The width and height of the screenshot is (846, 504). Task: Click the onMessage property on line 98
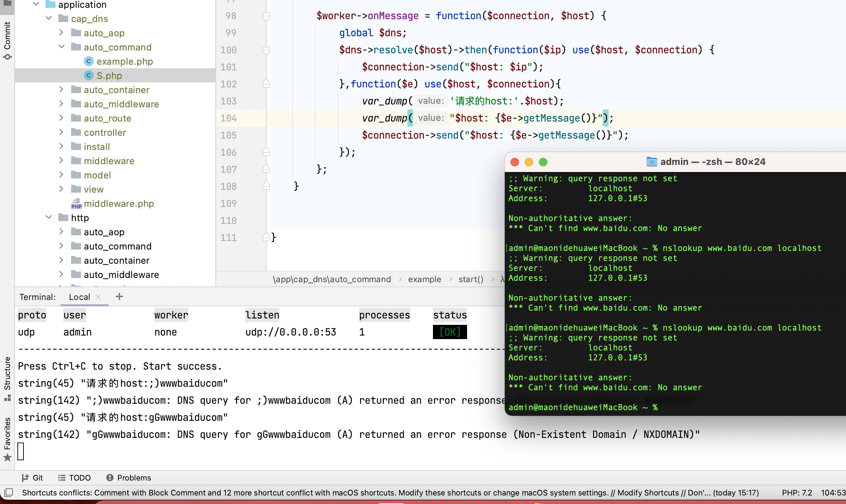[393, 16]
